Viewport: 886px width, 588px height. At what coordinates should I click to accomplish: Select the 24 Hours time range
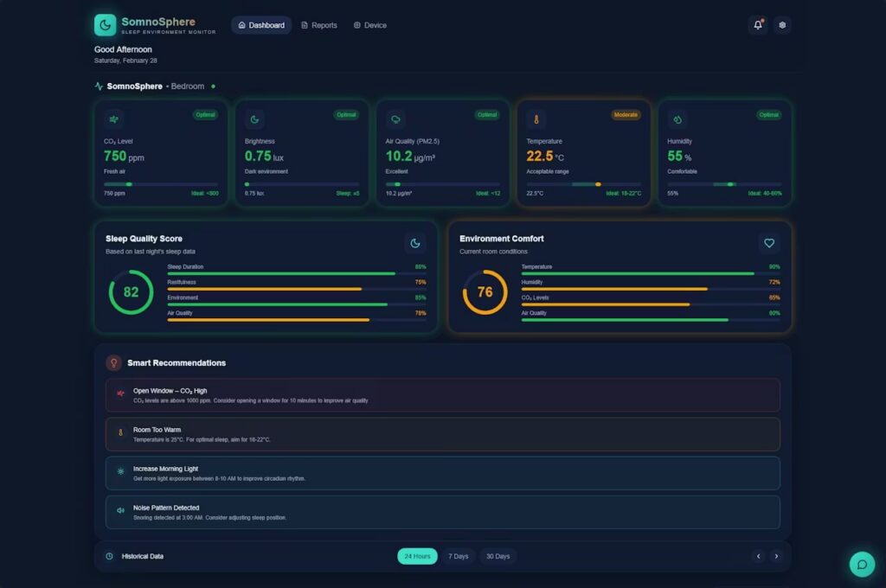coord(417,556)
